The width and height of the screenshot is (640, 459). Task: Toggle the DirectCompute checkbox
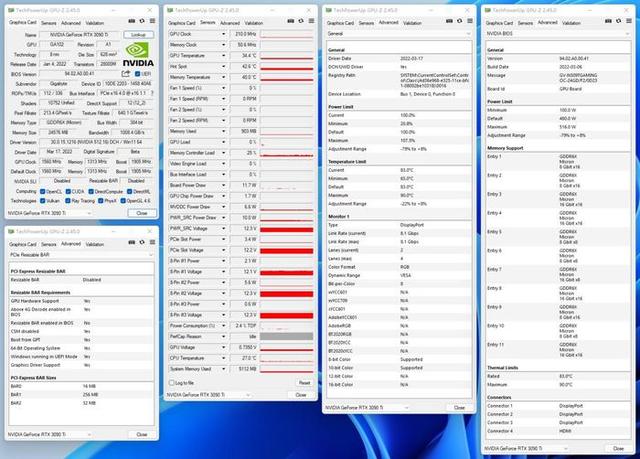point(91,191)
